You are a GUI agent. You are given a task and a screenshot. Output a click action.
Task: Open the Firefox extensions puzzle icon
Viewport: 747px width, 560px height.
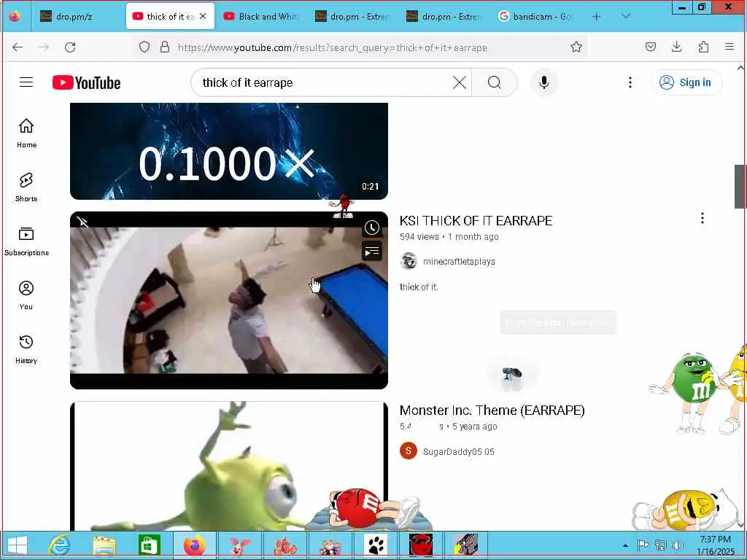click(x=703, y=47)
